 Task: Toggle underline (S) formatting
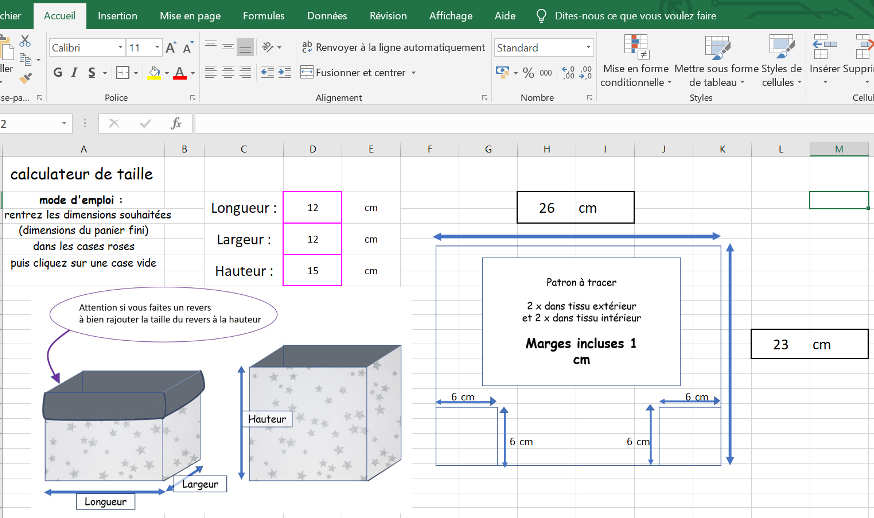pos(91,73)
